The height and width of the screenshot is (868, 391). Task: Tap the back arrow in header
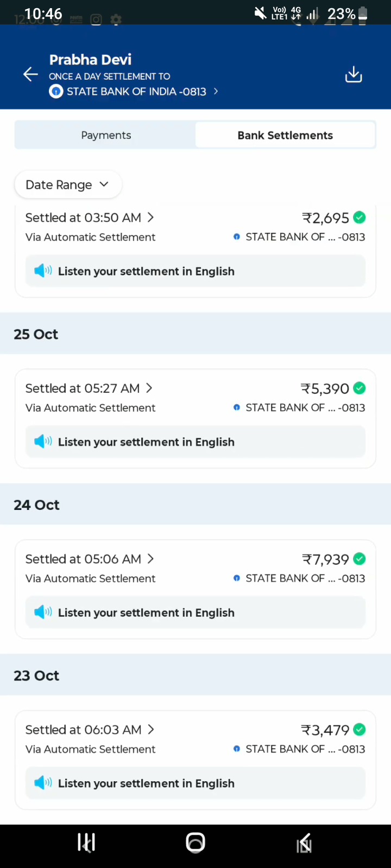[30, 75]
